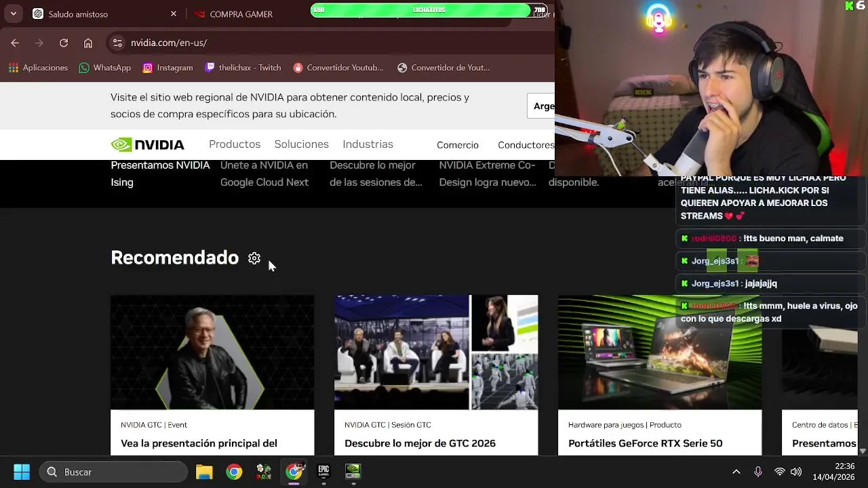Open the Conductores menu item
The image size is (868, 488).
click(x=526, y=145)
